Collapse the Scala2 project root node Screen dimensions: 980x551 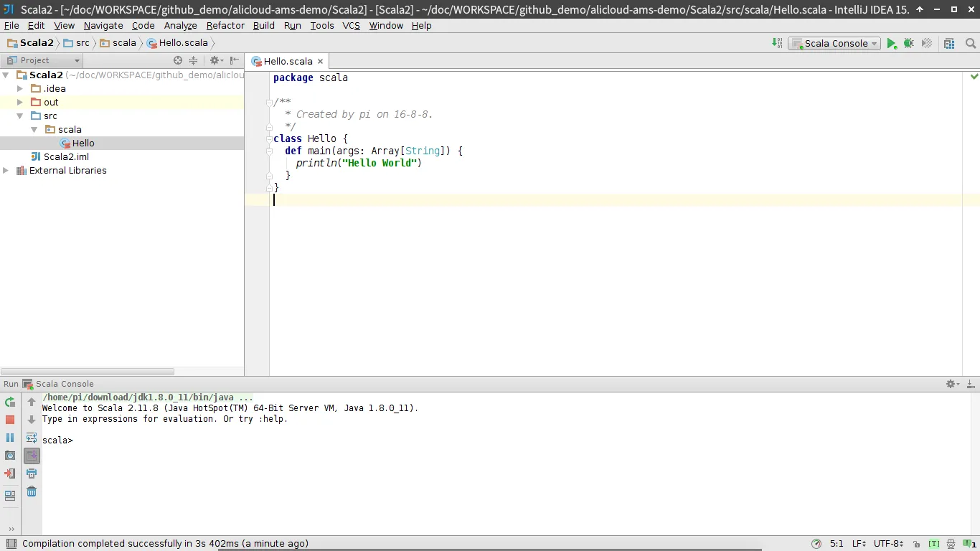tap(6, 75)
